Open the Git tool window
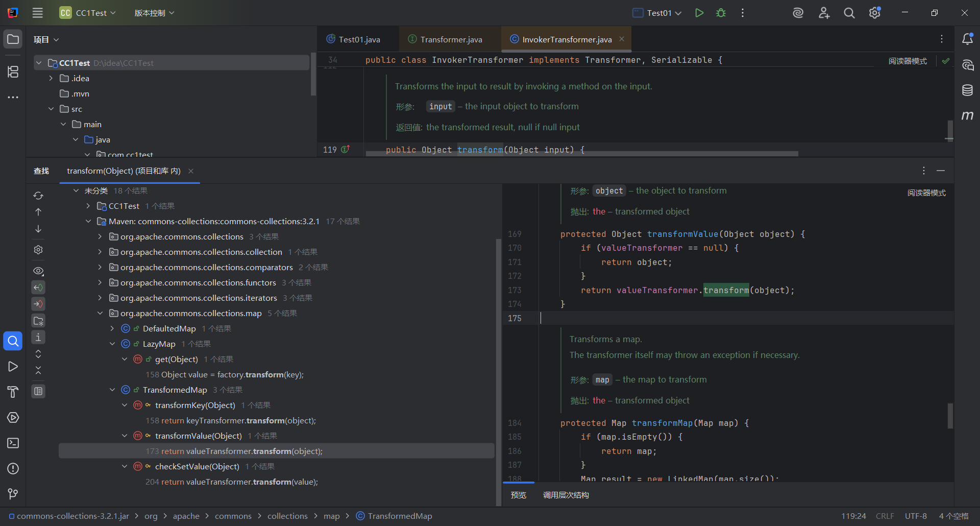This screenshot has height=526, width=980. click(13, 494)
